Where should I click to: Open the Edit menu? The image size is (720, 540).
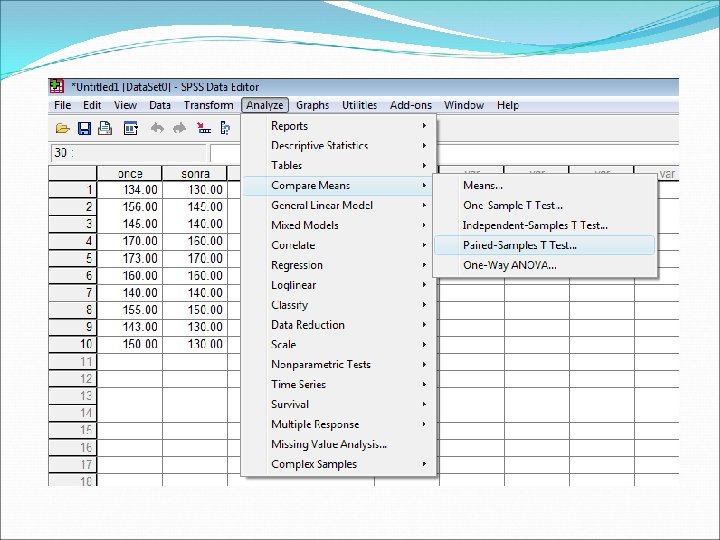[92, 105]
